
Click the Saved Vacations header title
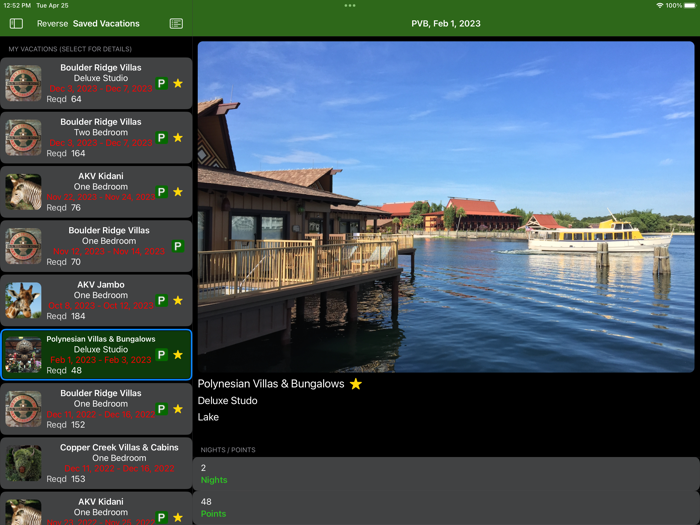coord(106,23)
